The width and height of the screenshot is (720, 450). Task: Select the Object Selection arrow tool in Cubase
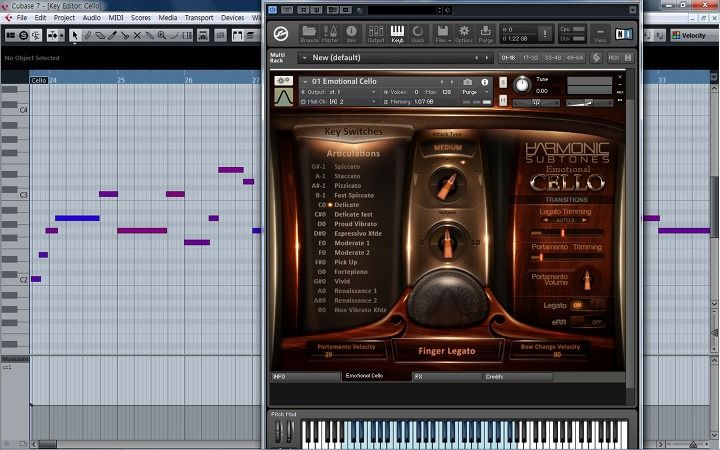pyautogui.click(x=75, y=35)
